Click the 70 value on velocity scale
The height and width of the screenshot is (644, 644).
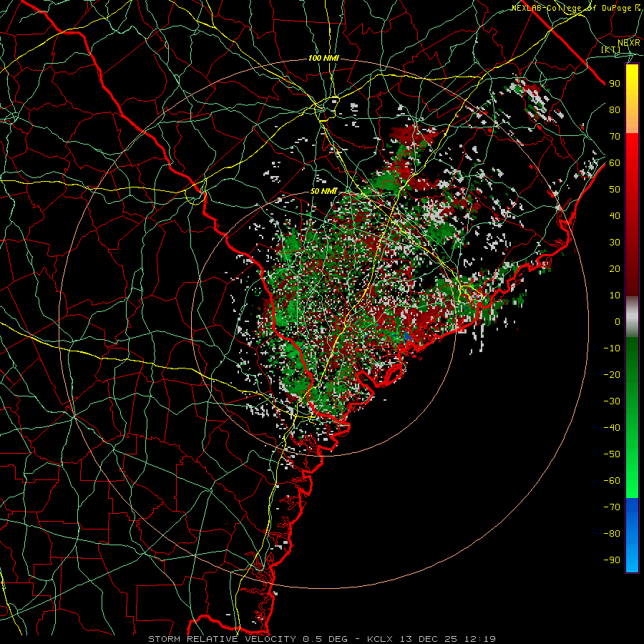[615, 137]
